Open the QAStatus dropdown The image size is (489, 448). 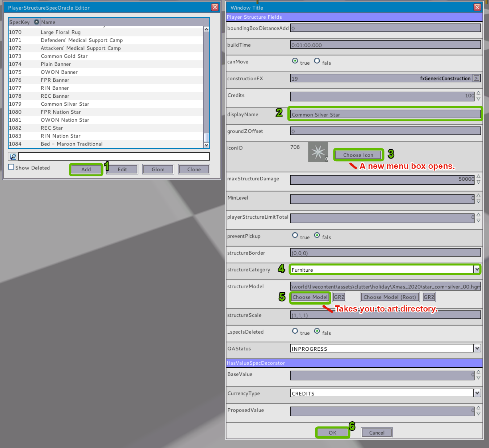pos(477,348)
